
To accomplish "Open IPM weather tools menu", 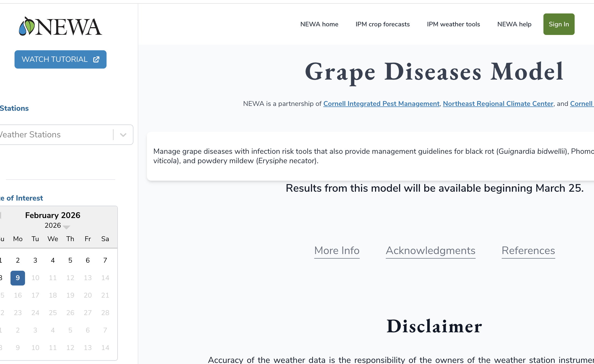I will (x=453, y=24).
